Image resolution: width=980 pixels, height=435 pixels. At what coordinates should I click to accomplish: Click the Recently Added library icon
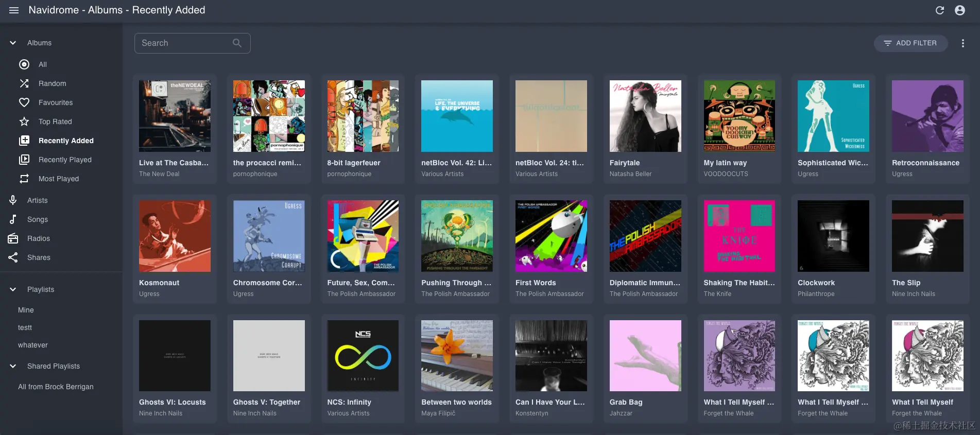point(24,141)
